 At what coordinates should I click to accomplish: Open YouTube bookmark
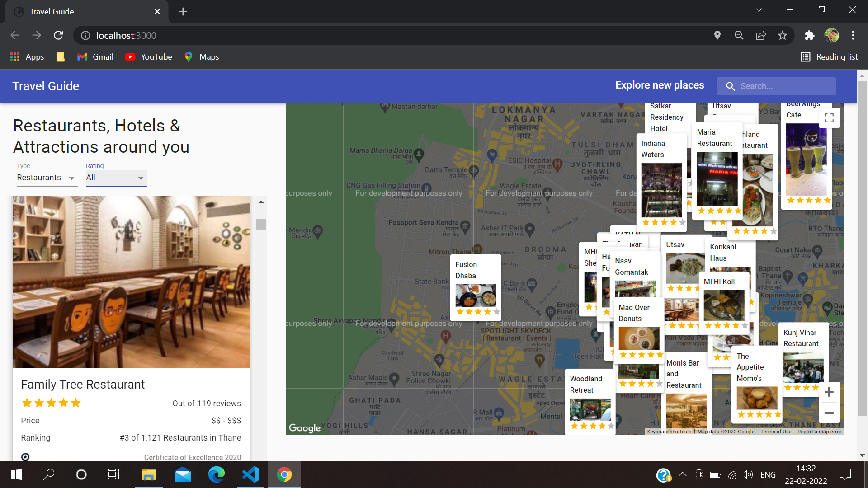coord(149,57)
